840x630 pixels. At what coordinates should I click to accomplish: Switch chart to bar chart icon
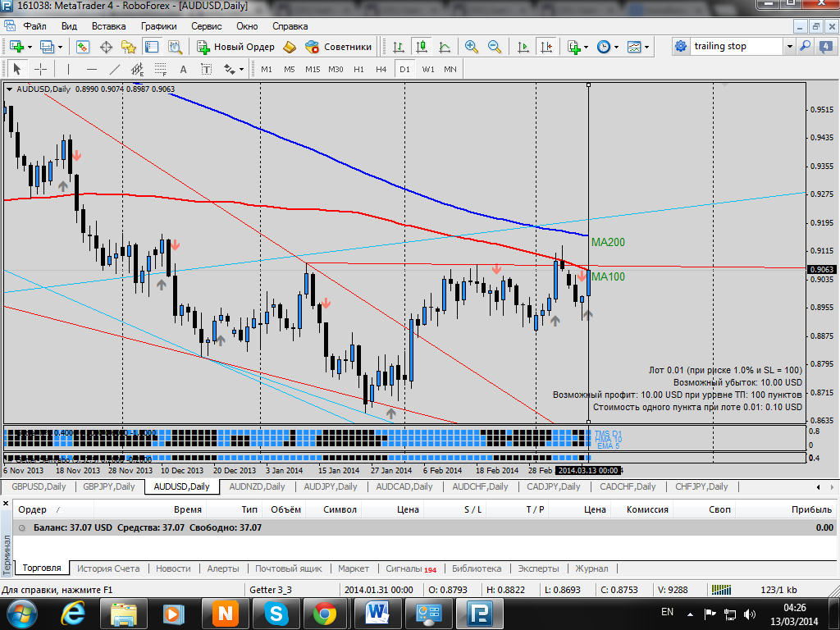pos(398,47)
